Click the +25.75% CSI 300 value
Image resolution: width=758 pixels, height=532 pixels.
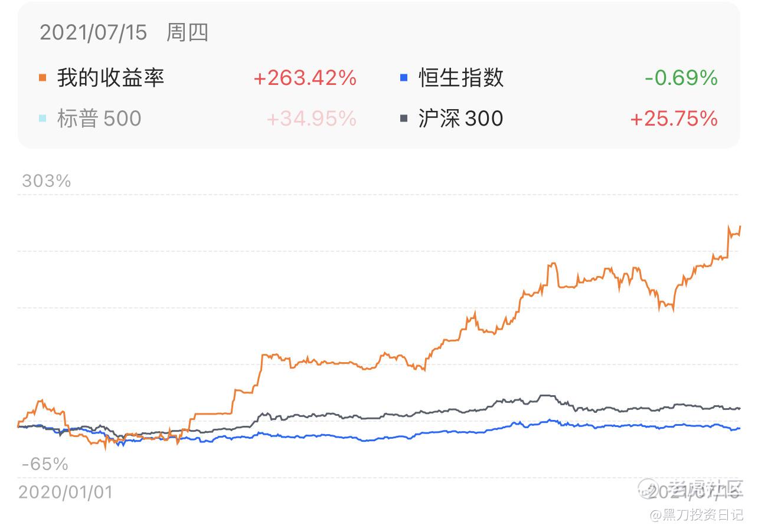674,119
